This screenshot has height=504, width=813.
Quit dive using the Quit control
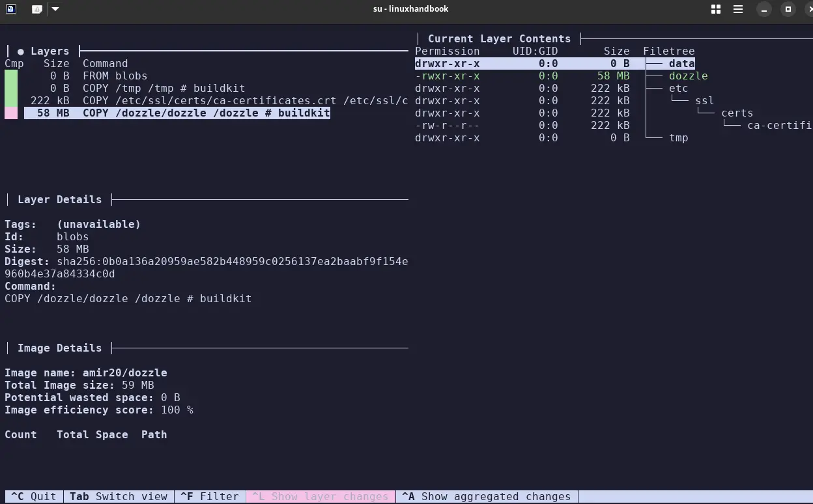(x=33, y=496)
